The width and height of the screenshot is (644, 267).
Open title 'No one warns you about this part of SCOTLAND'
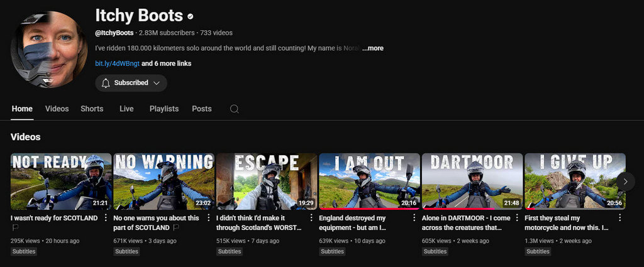(156, 222)
